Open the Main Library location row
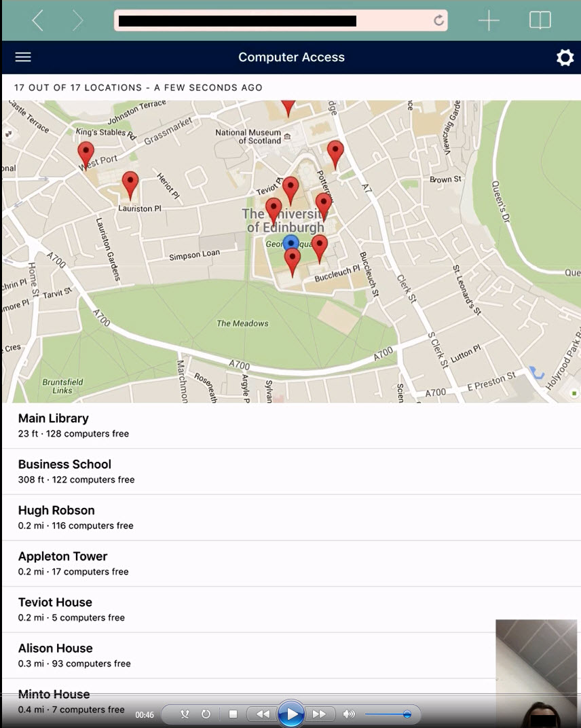 291,425
